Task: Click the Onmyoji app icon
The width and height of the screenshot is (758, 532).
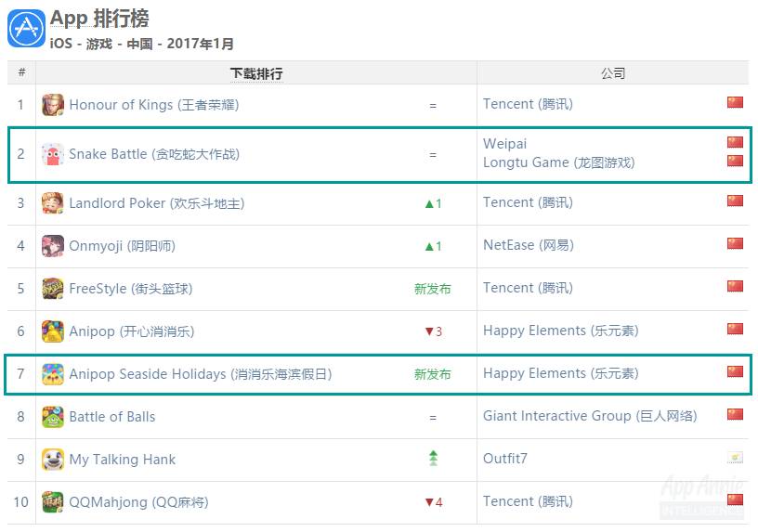Action: coord(53,246)
